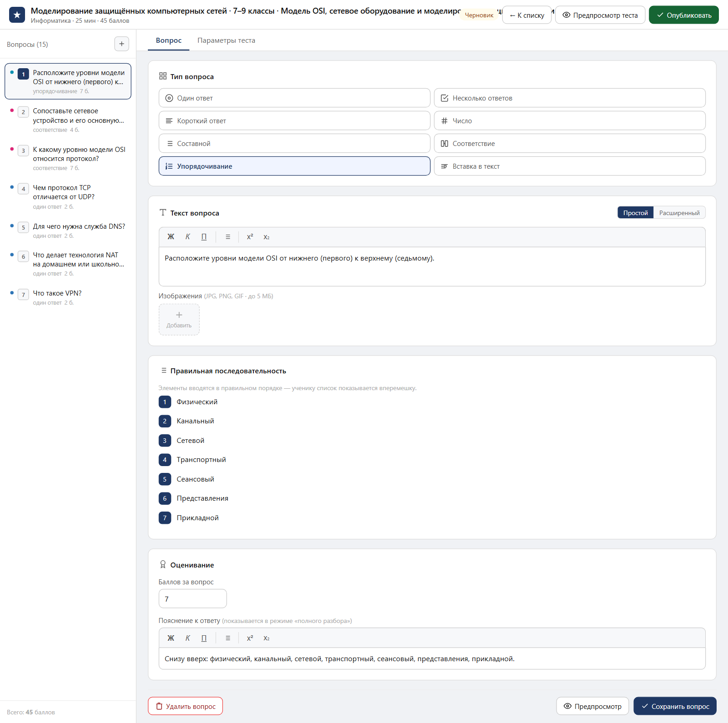This screenshot has width=728, height=723.
Task: Save with 'Сохранить вопрос' button
Action: pos(675,706)
